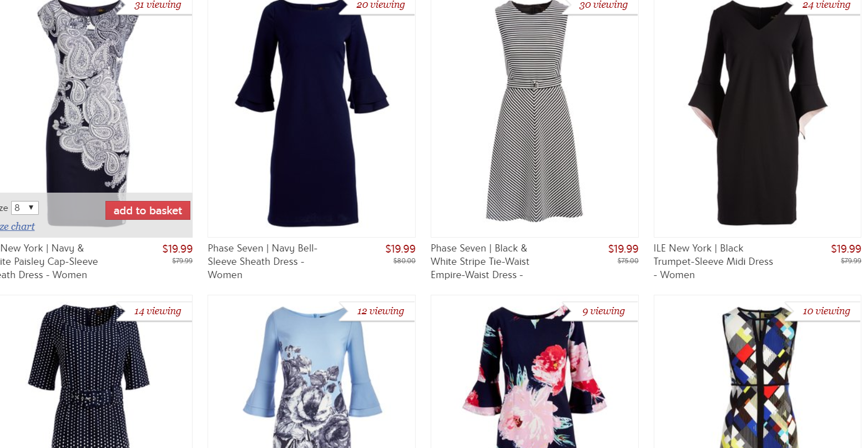Open the size chart link
The image size is (868, 448).
pyautogui.click(x=17, y=226)
